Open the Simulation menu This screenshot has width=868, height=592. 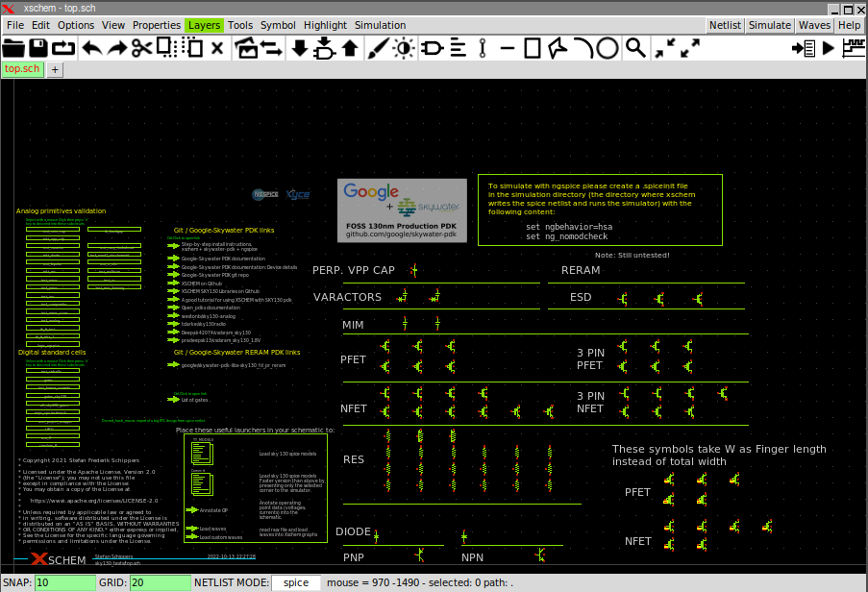coord(380,25)
